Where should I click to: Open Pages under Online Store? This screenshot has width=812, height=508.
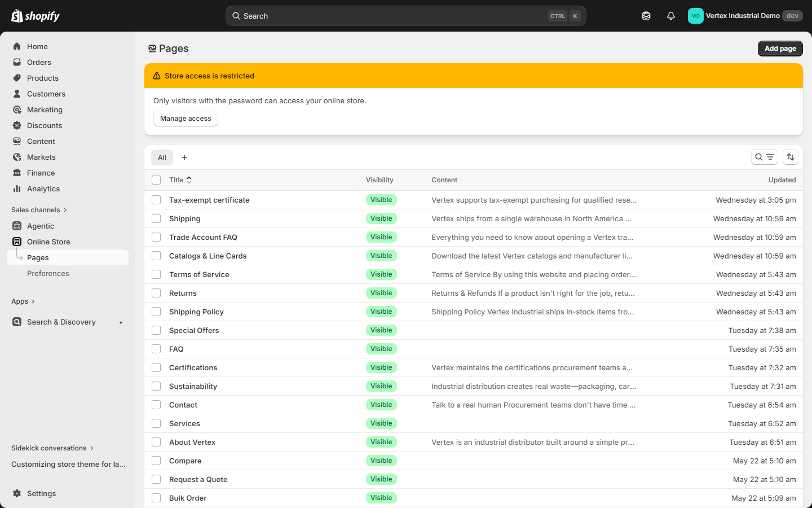pyautogui.click(x=68, y=257)
